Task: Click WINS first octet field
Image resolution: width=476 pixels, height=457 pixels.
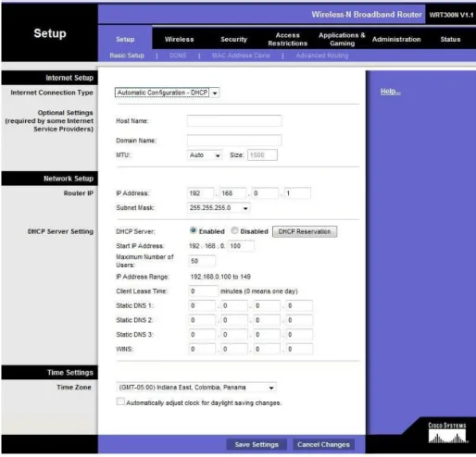Action: (x=202, y=349)
